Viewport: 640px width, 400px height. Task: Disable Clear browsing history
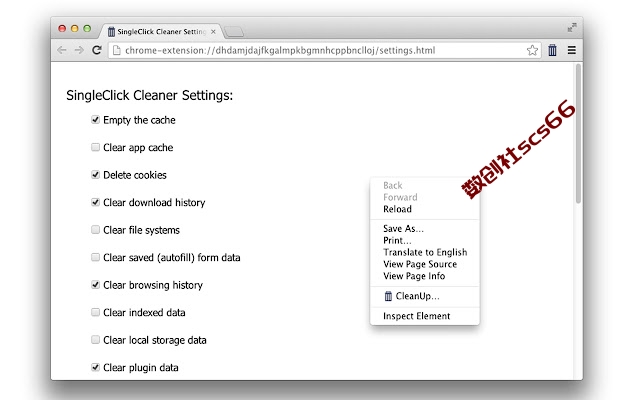[96, 284]
